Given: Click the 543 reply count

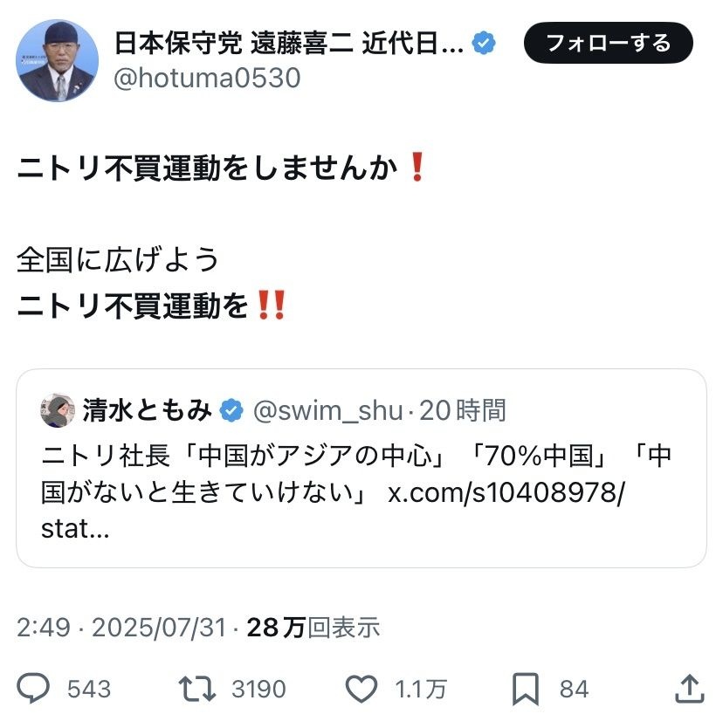Looking at the screenshot, I should pos(89,690).
